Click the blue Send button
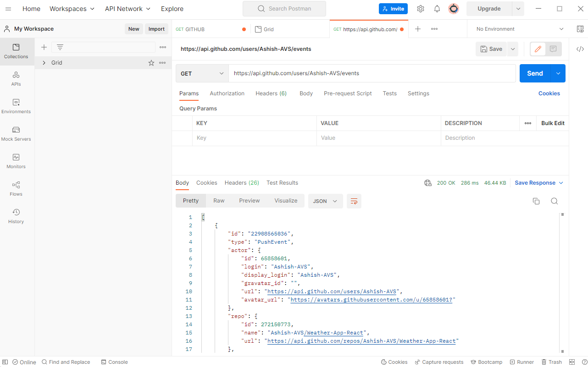Image resolution: width=588 pixels, height=367 pixels. (x=535, y=73)
